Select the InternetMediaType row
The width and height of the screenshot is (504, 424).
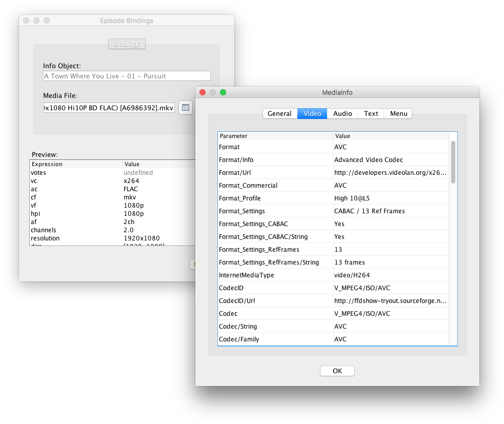333,275
